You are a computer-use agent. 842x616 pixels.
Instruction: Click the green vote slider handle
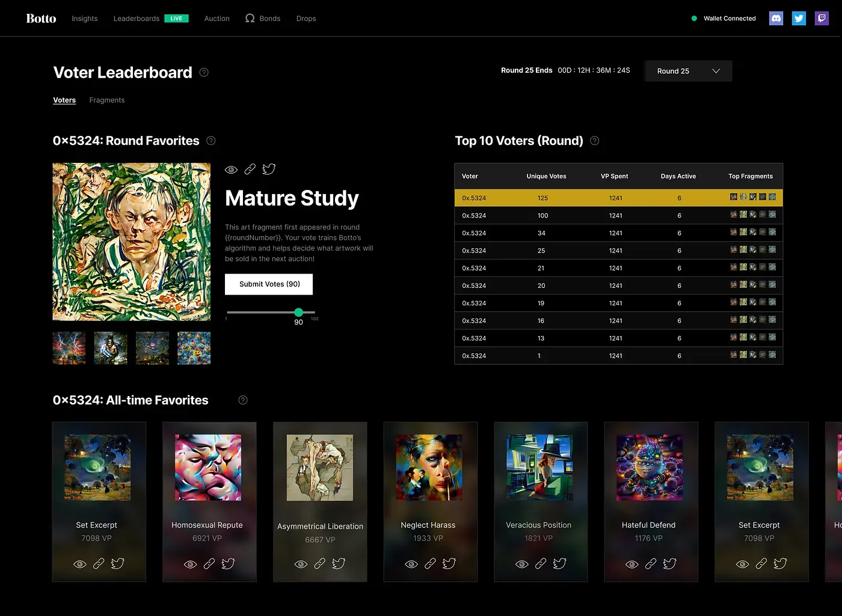tap(298, 313)
